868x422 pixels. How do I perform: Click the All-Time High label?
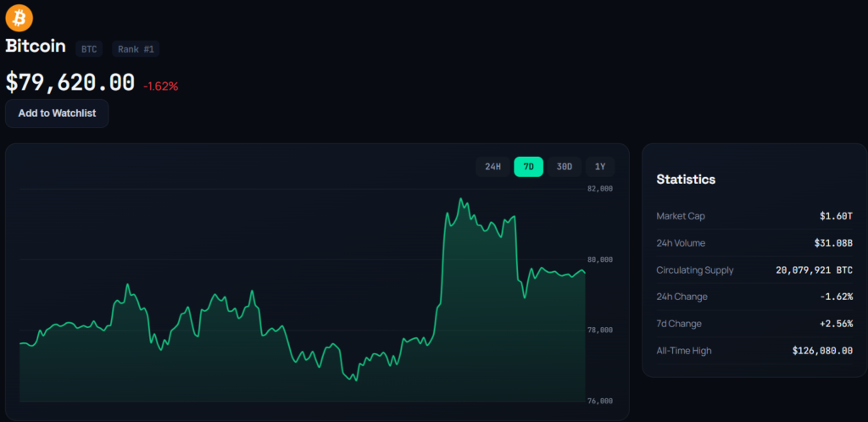coord(684,351)
